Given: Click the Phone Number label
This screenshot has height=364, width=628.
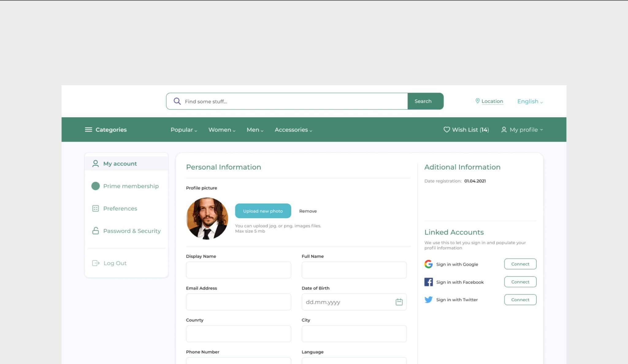Looking at the screenshot, I should click(x=202, y=352).
